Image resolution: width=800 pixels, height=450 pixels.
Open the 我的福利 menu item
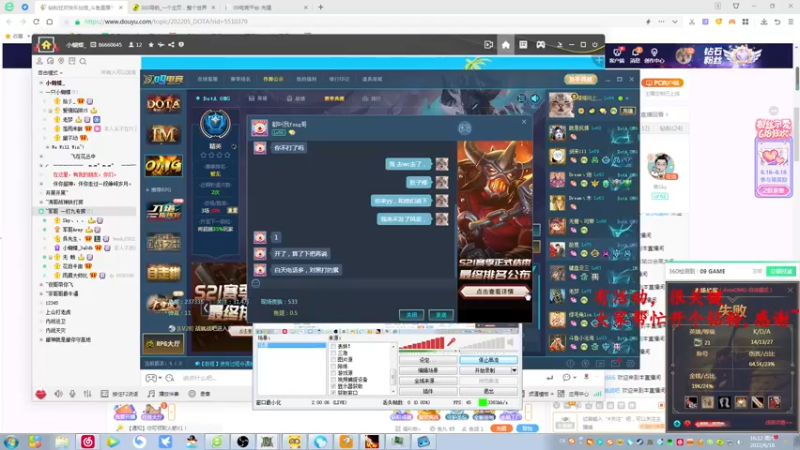(306, 80)
